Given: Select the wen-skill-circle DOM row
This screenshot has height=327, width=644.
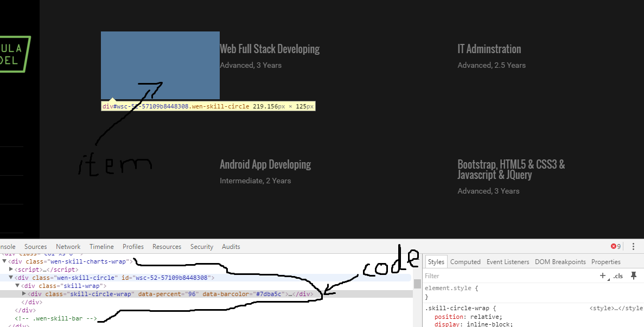Looking at the screenshot, I should point(206,278).
